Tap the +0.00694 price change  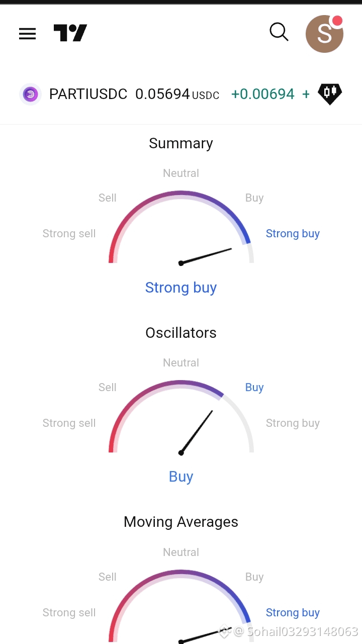263,94
